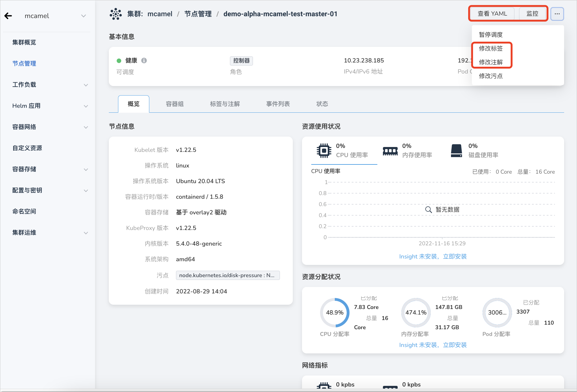This screenshot has width=577, height=392.
Task: Click the containerd / 1.5.8 value
Action: pos(200,197)
